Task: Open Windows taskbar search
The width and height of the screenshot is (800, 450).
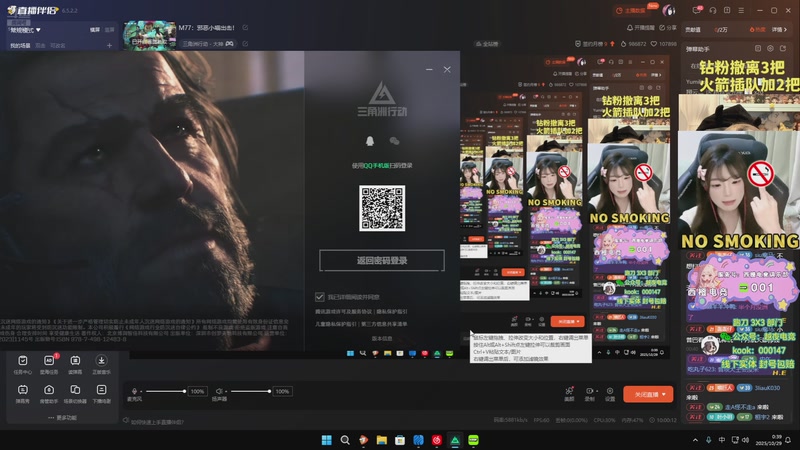Action: click(345, 440)
